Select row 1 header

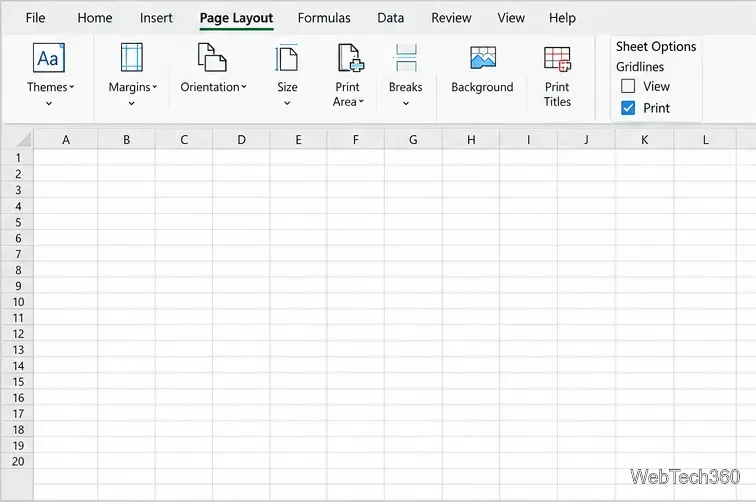18,158
